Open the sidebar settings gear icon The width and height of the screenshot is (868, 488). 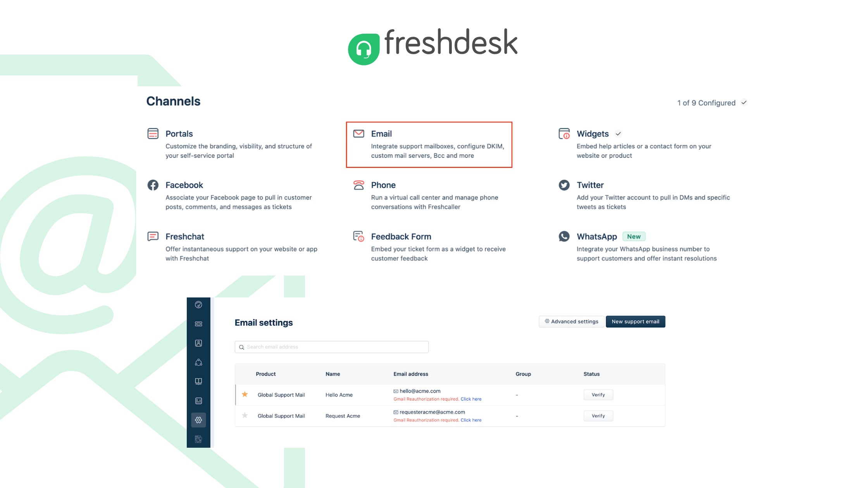198,420
